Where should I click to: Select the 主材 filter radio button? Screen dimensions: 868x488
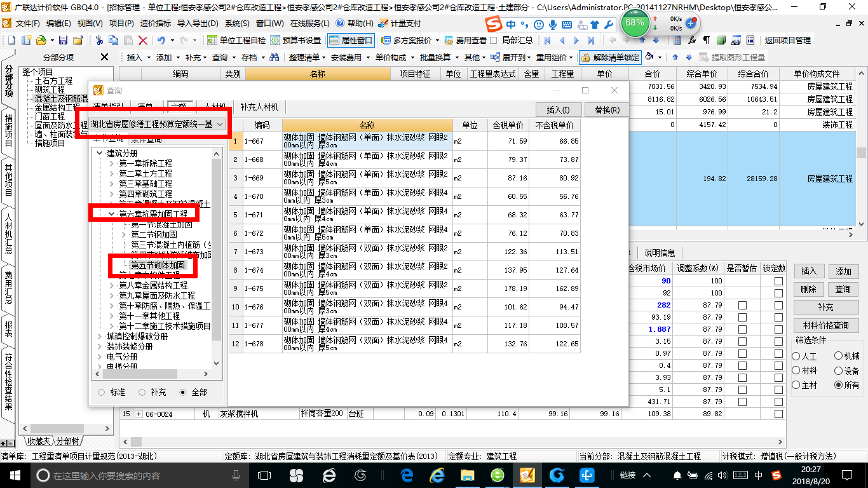coord(796,385)
